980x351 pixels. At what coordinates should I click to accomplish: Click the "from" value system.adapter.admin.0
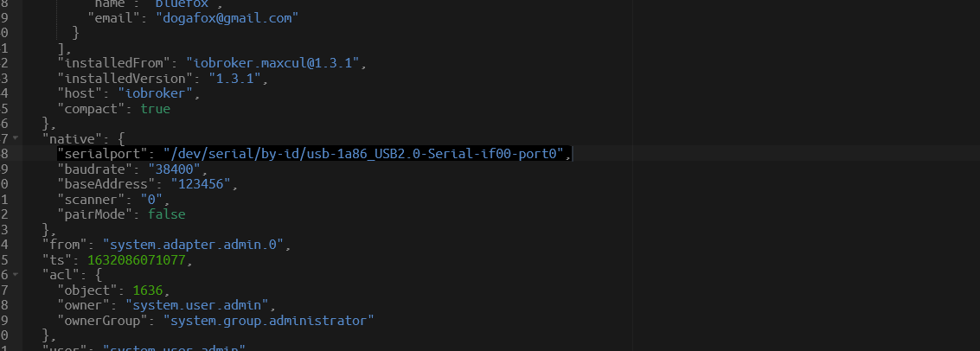pyautogui.click(x=193, y=245)
